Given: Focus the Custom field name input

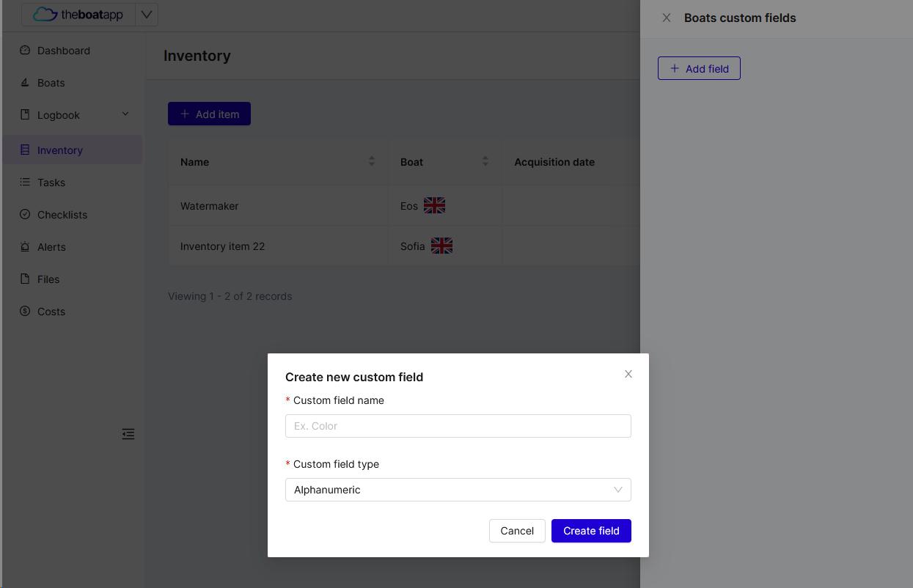Looking at the screenshot, I should pos(458,426).
